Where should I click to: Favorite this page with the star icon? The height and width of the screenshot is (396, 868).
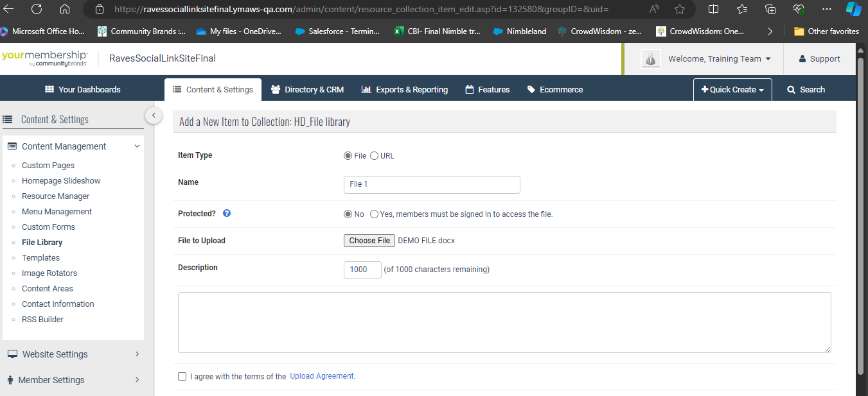pos(680,9)
